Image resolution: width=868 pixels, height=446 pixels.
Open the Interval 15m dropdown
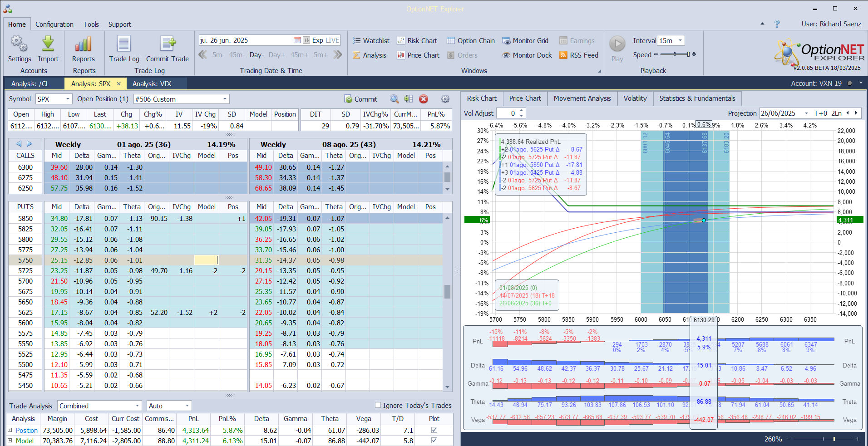pyautogui.click(x=680, y=40)
